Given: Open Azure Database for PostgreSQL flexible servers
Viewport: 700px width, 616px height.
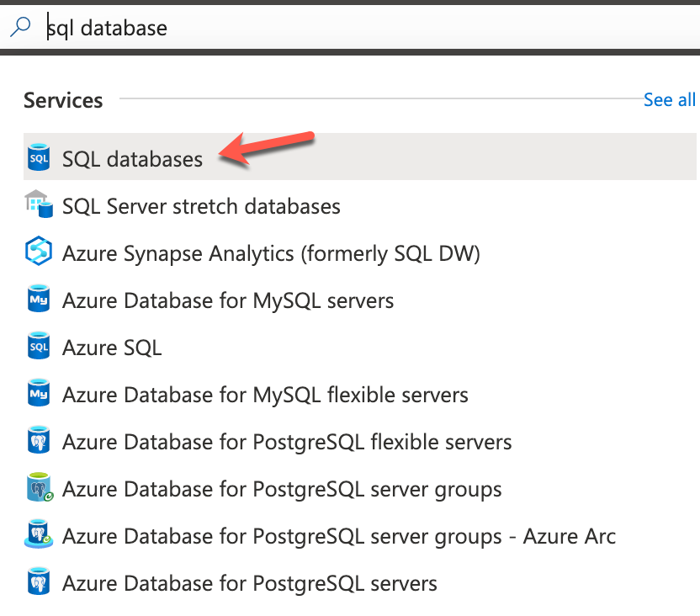Looking at the screenshot, I should pos(287,441).
